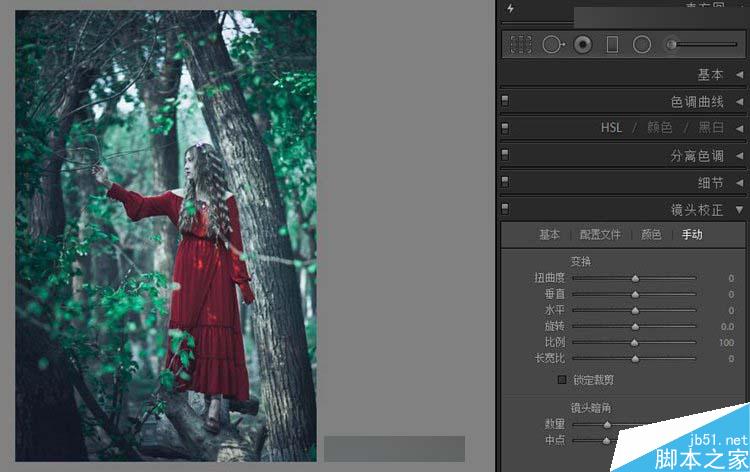
Task: Click the 水平 slider handle
Action: (635, 310)
